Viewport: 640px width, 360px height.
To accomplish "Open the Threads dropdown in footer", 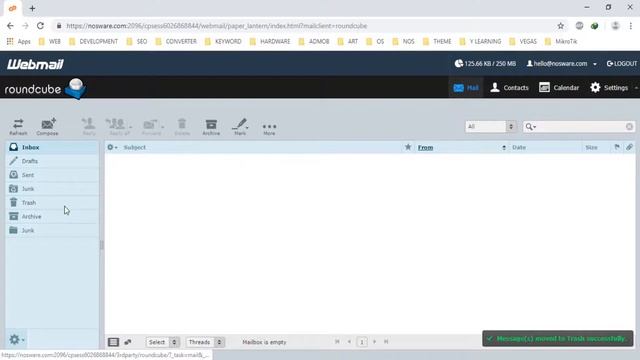I will click(x=204, y=342).
